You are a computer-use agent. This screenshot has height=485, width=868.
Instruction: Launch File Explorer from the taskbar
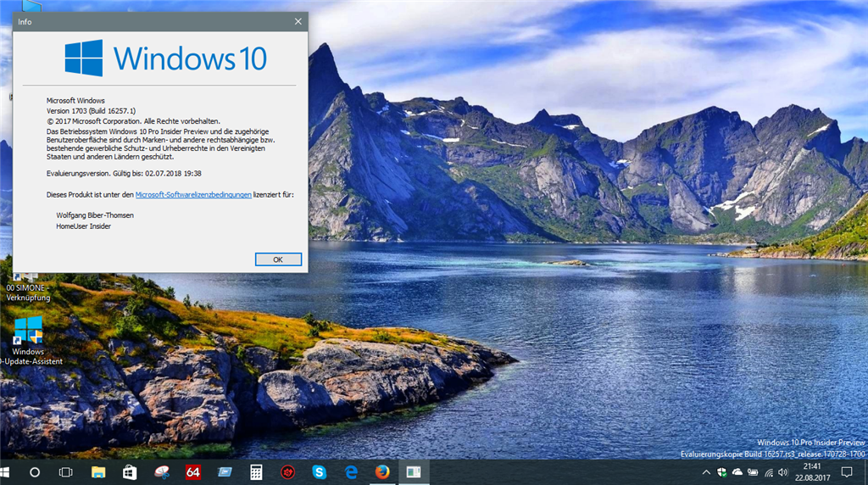click(98, 472)
